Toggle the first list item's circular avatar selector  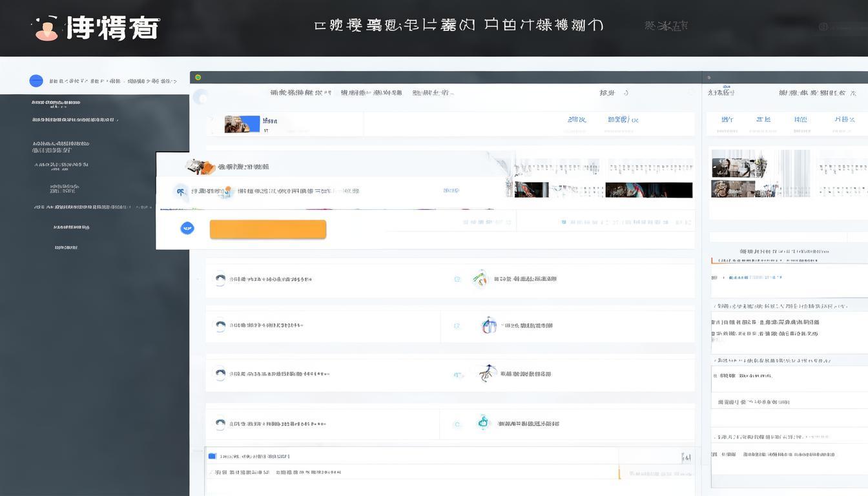pyautogui.click(x=220, y=279)
